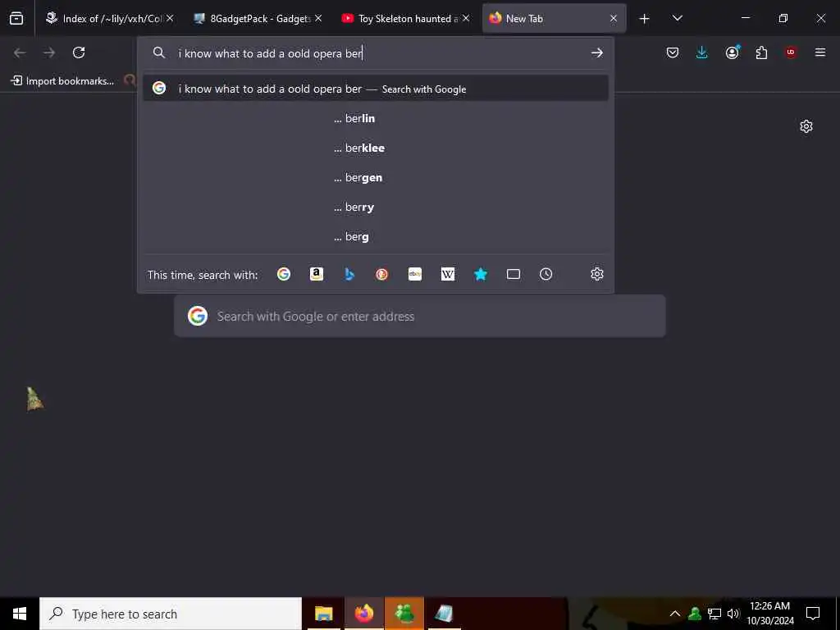Close the Toy Skeleton haunted tab

tap(466, 18)
